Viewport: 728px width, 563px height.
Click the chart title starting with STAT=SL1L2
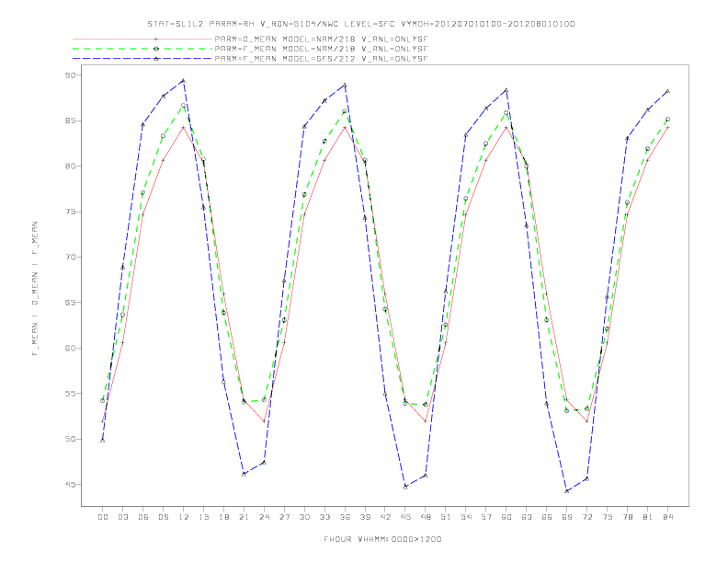(360, 24)
